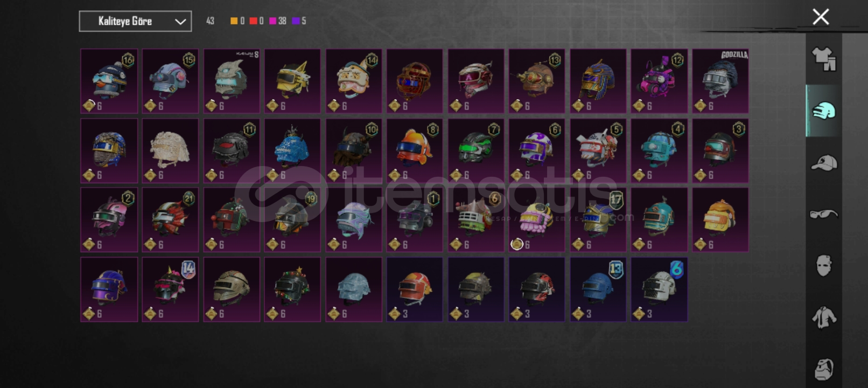This screenshot has width=868, height=388.
Task: Select the blue helmet with badge 13 level 3
Action: coord(598,289)
